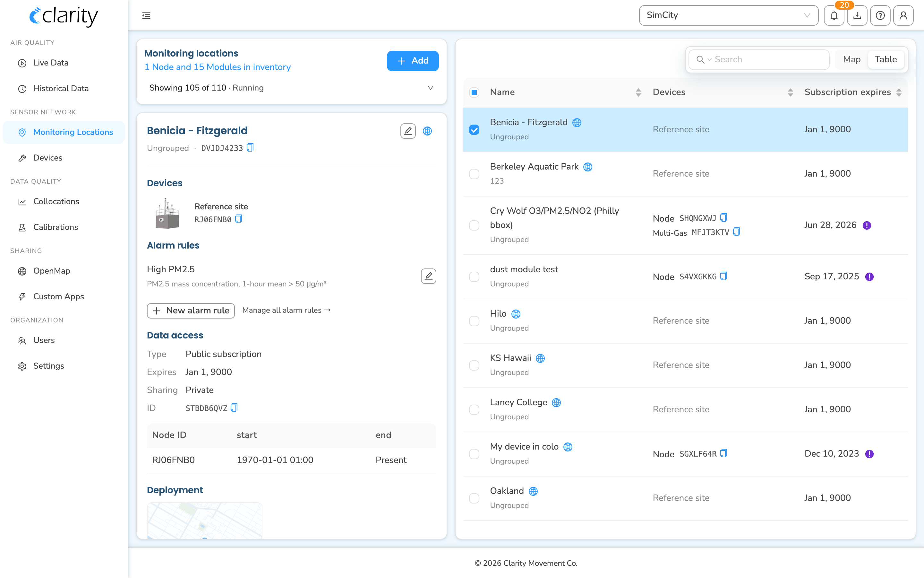Copy Multi-Gas module ID MFJT3KTV

pos(737,232)
